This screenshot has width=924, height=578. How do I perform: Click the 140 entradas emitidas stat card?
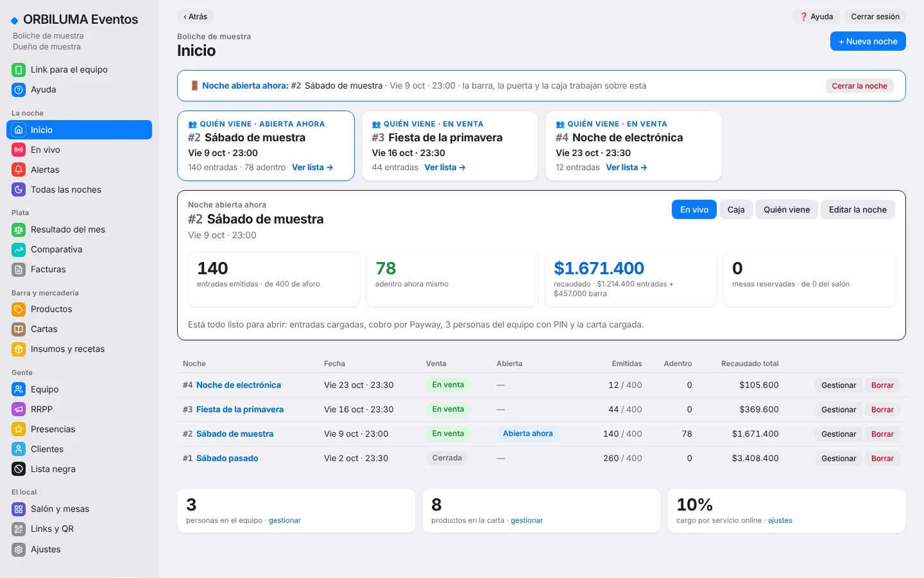(274, 279)
